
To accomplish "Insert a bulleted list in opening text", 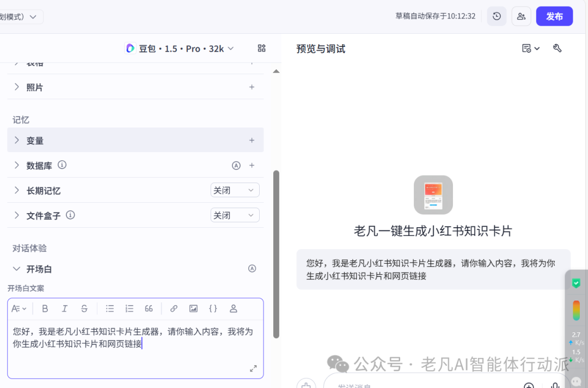I will tap(110, 308).
